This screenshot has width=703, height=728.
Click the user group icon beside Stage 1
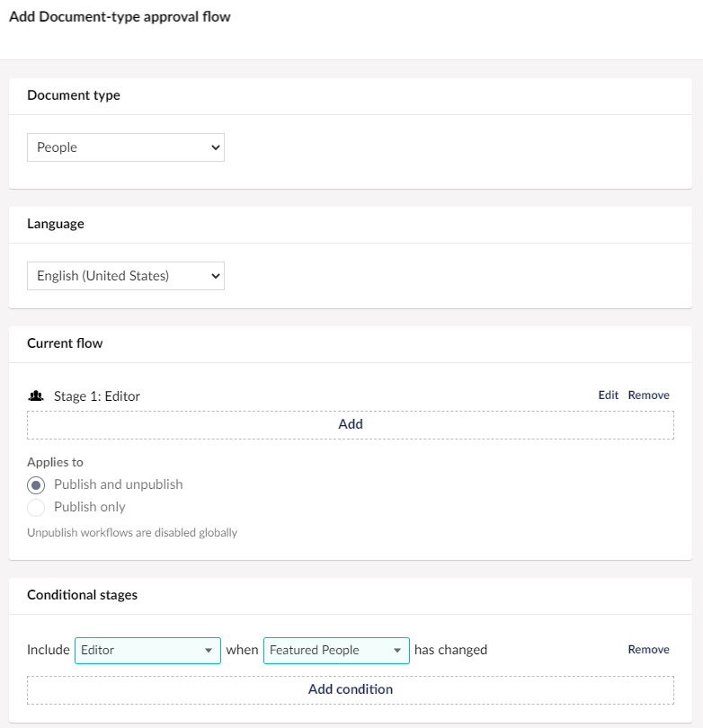click(x=36, y=396)
